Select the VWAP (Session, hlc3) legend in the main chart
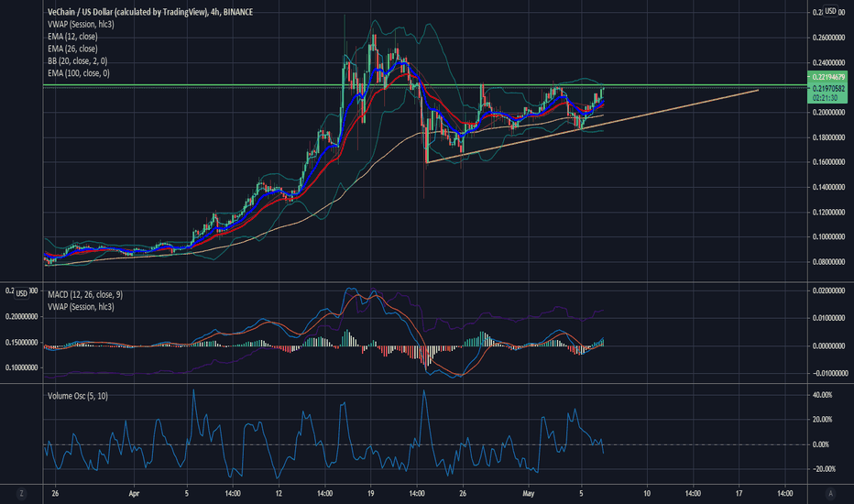 pyautogui.click(x=81, y=24)
